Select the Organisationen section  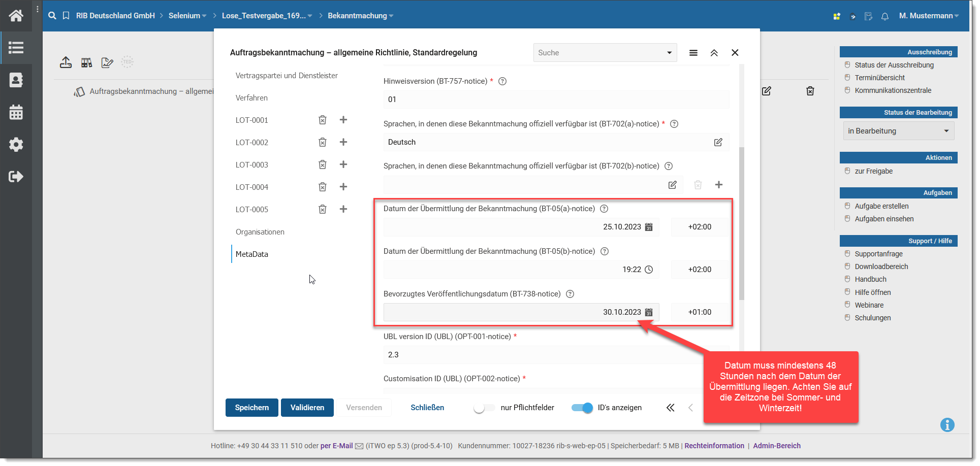[x=260, y=232]
